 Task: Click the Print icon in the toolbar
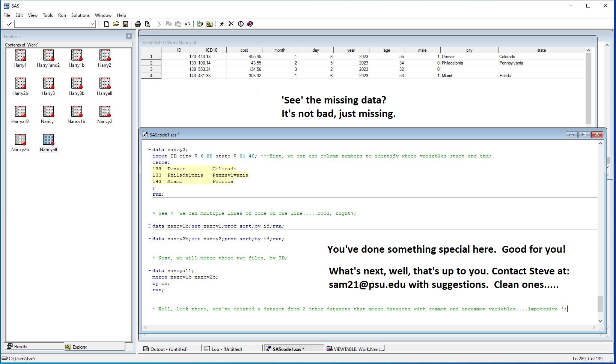tap(138, 24)
